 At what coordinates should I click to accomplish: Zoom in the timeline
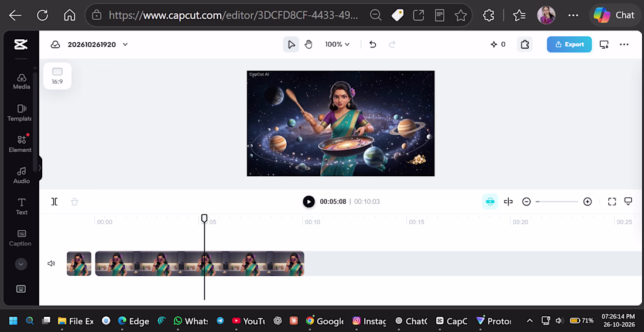click(x=588, y=202)
